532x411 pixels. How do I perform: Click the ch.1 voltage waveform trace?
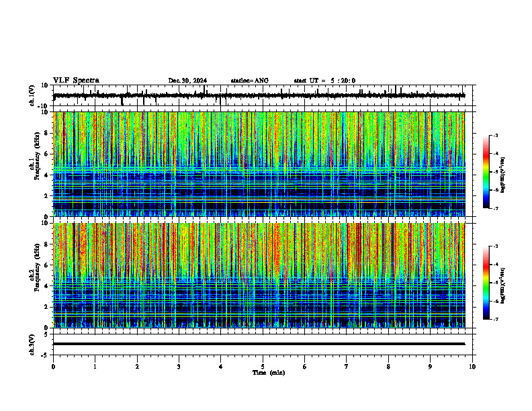(x=259, y=95)
